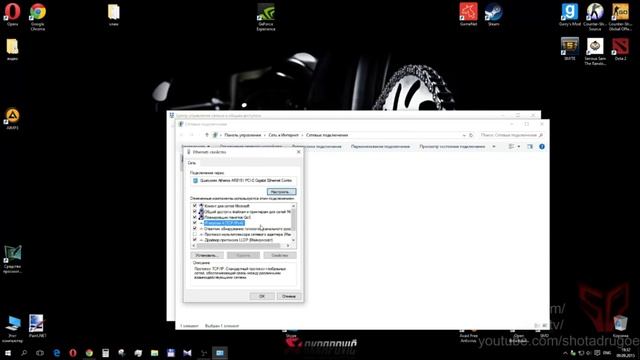Enable the unchecked multiplexor protocol checkbox
This screenshot has width=640, height=360.
(x=195, y=234)
